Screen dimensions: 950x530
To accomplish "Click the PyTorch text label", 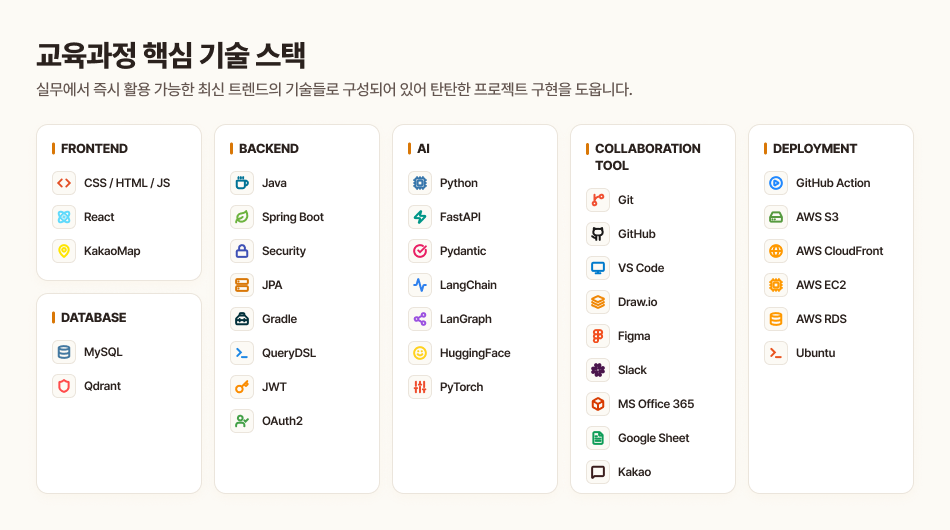I will [462, 387].
